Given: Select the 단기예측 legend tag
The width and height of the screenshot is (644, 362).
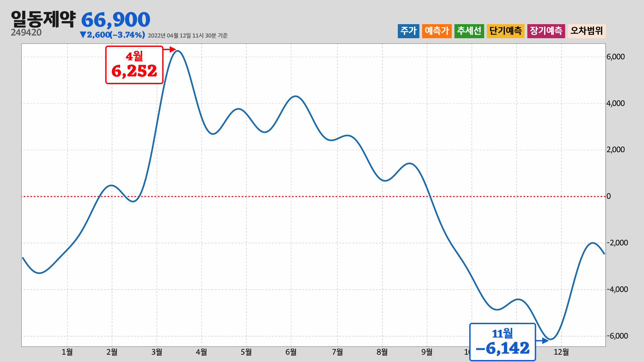Looking at the screenshot, I should [x=505, y=31].
